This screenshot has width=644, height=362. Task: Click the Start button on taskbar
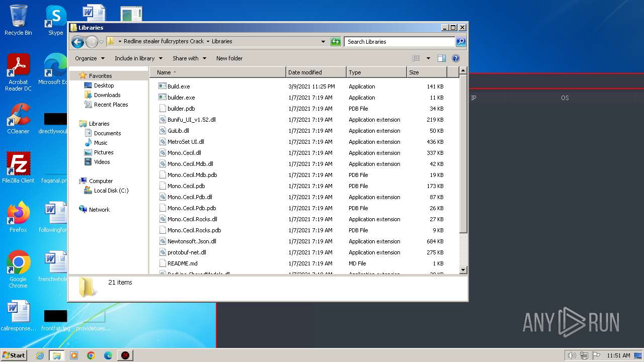tap(14, 355)
